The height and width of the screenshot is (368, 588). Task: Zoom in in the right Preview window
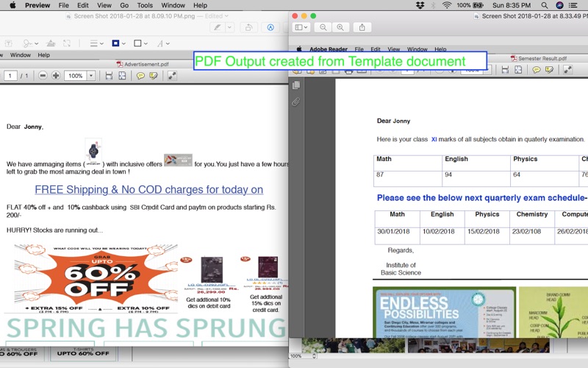[340, 27]
